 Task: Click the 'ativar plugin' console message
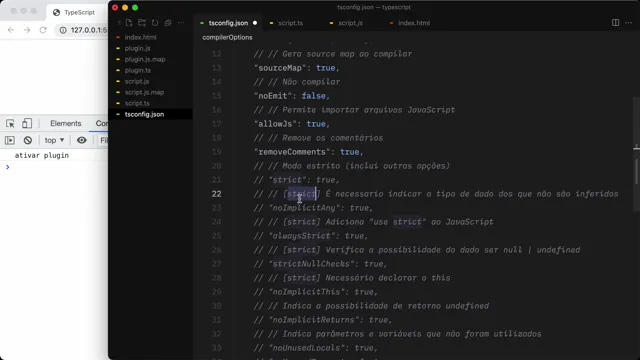coord(42,155)
